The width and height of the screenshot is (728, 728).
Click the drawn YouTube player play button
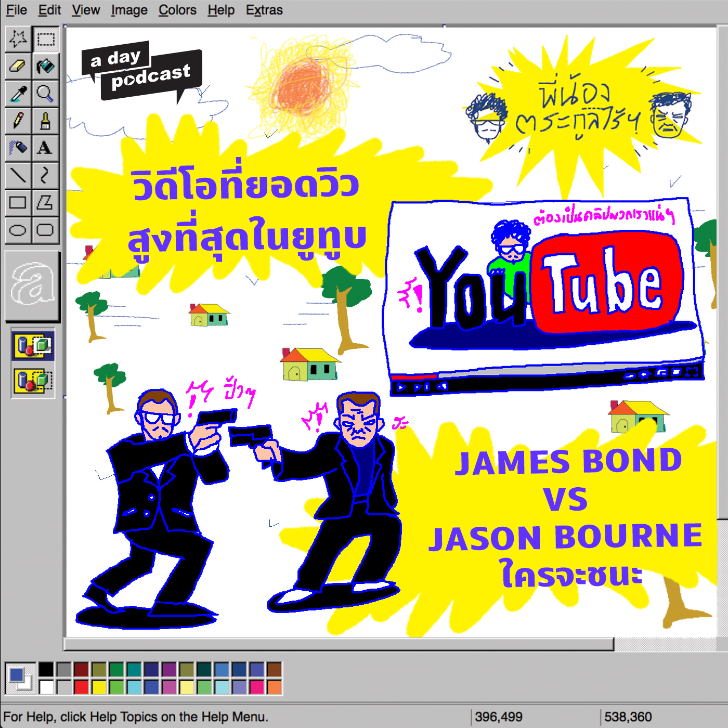[x=401, y=387]
